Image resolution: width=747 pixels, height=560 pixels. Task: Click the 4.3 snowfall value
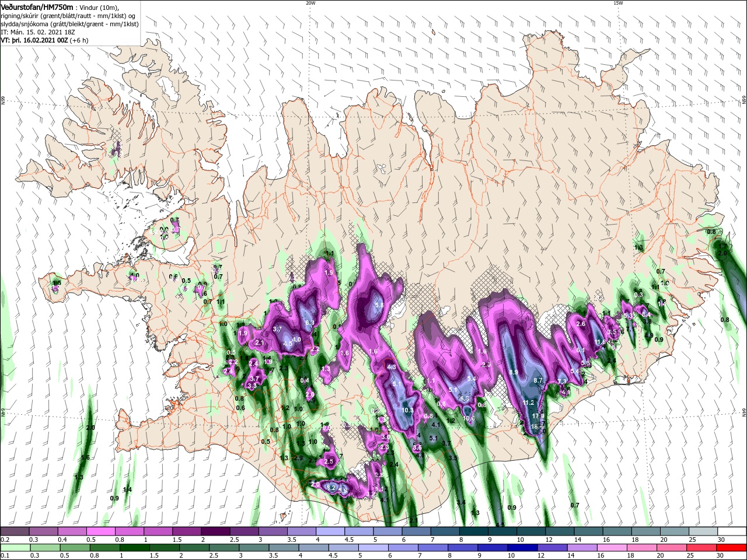392,367
